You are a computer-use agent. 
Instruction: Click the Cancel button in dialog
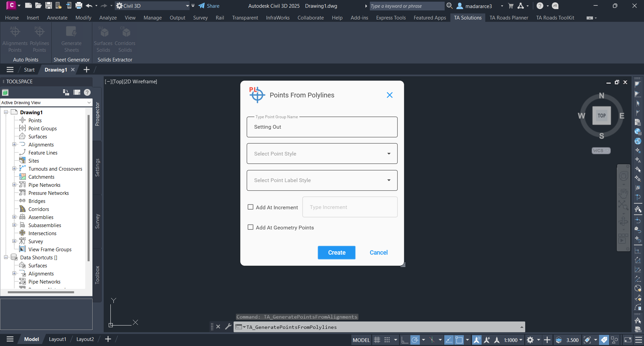[x=379, y=253]
